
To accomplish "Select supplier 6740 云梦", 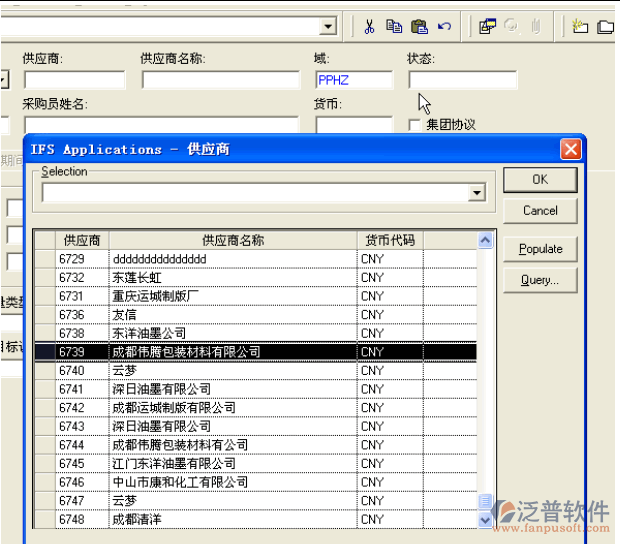I will (255, 370).
